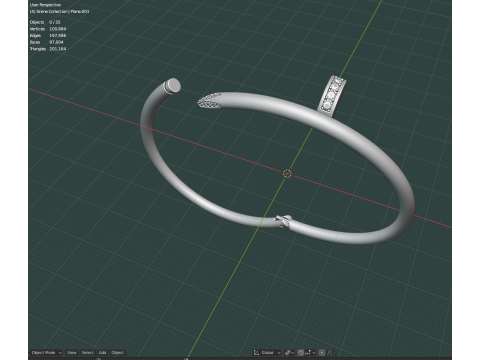This screenshot has height=360, width=480.
Task: Open snapping options dropdown
Action: (x=310, y=353)
